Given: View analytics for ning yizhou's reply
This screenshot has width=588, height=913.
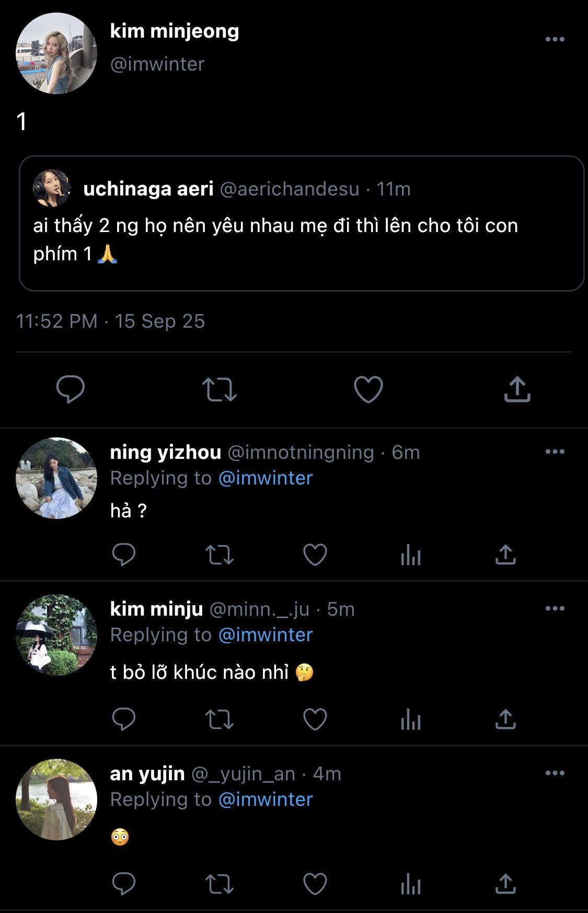Looking at the screenshot, I should pyautogui.click(x=410, y=555).
